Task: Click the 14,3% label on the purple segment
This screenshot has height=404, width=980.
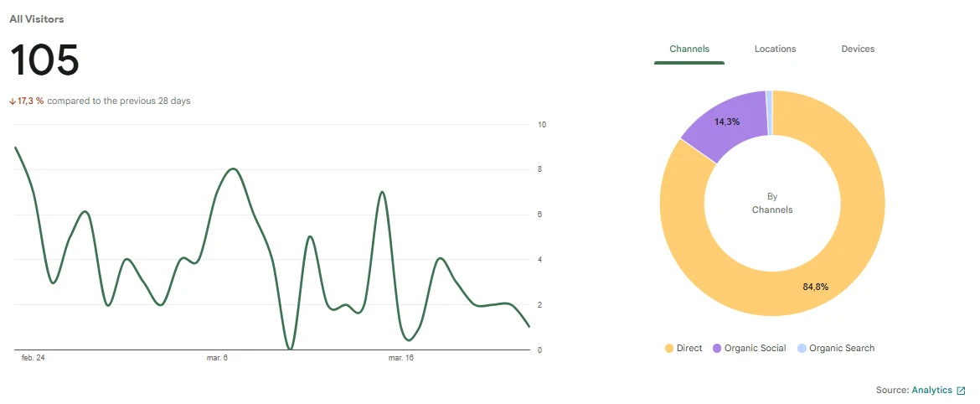Action: (x=727, y=122)
